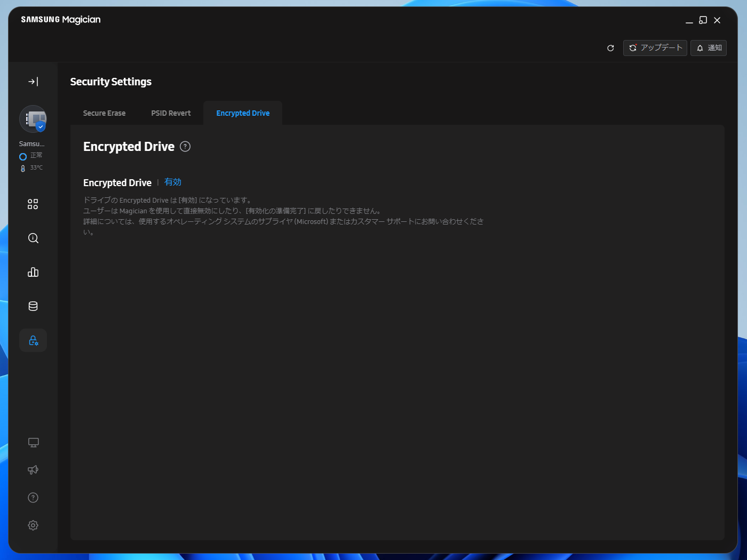This screenshot has width=747, height=560.
Task: Click the 正常 drive health status
Action: (36, 156)
